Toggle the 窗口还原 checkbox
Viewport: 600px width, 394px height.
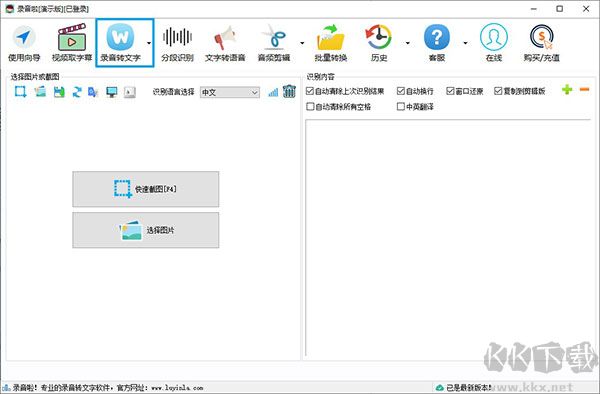click(x=450, y=91)
